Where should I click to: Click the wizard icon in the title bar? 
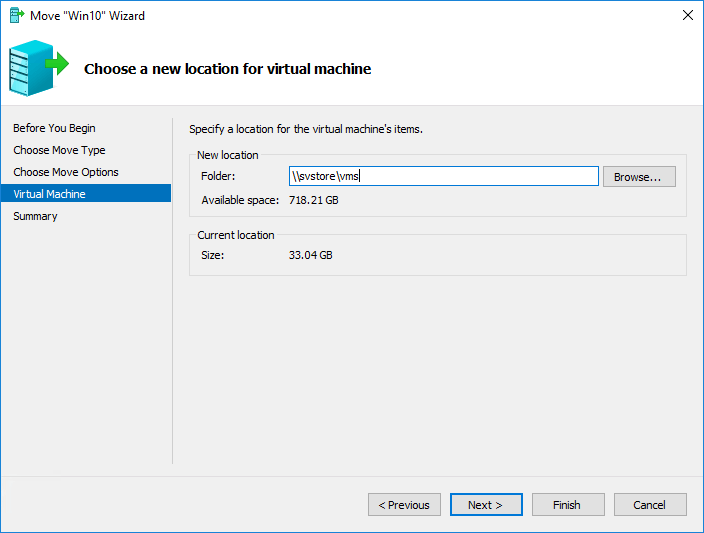(x=17, y=15)
